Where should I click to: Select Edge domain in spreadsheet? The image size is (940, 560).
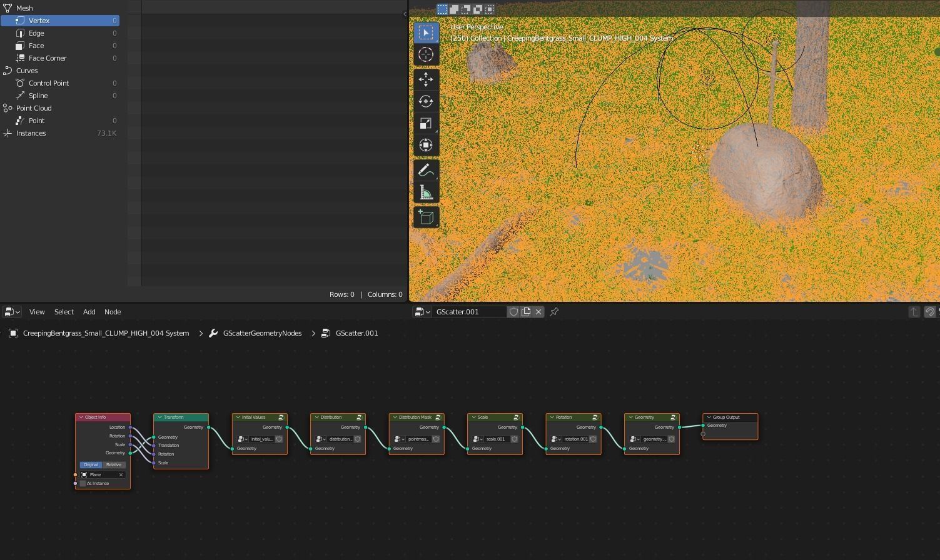[x=60, y=33]
